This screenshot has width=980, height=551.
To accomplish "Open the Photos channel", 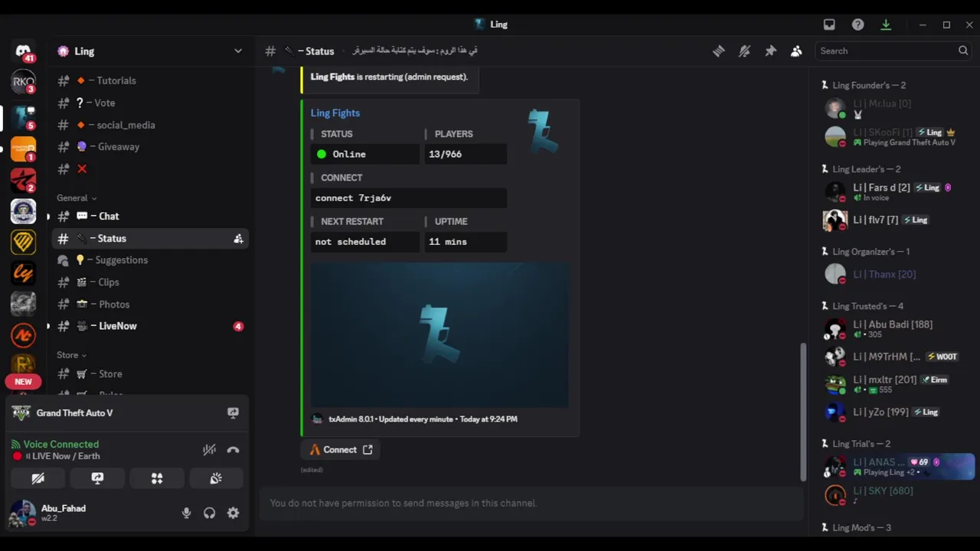I will click(150, 304).
